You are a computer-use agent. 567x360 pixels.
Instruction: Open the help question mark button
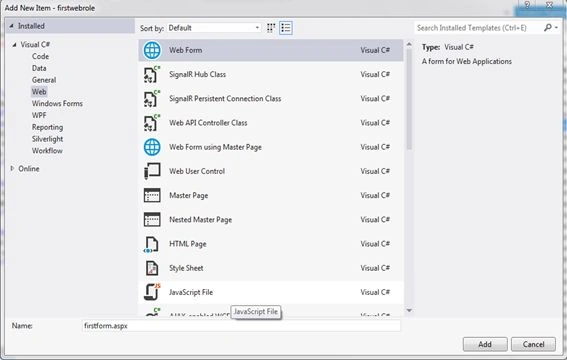click(527, 5)
